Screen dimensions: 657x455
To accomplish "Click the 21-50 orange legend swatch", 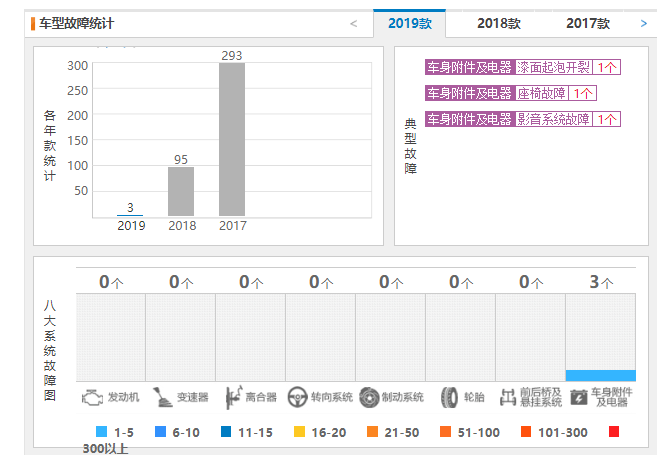I will click(372, 432).
